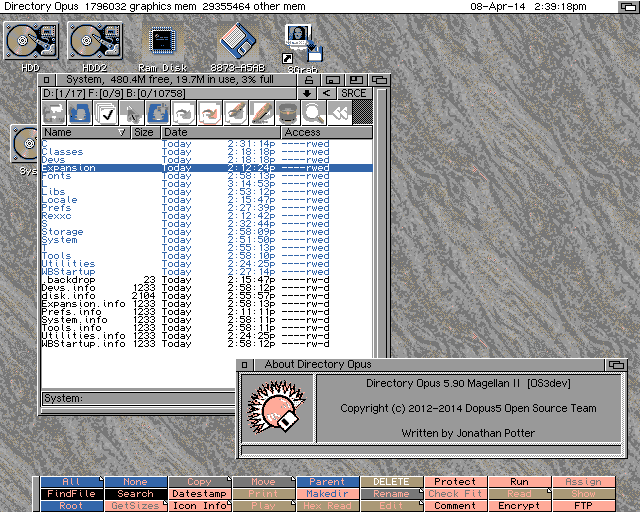Click the Root button
Image resolution: width=640 pixels, height=512 pixels.
tap(71, 506)
